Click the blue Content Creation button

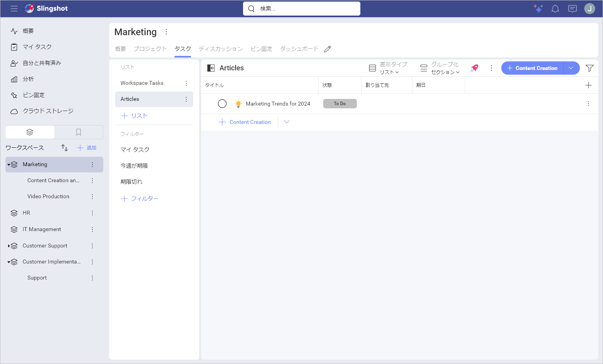533,68
